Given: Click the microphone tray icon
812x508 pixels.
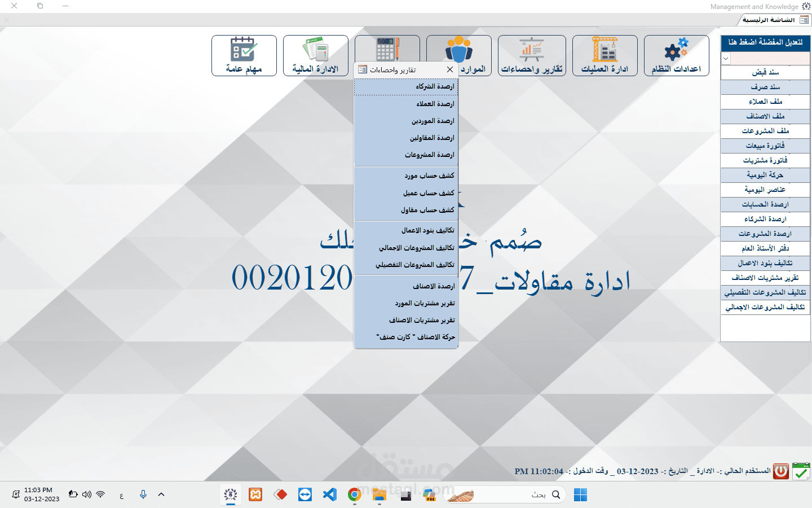Looking at the screenshot, I should [143, 494].
